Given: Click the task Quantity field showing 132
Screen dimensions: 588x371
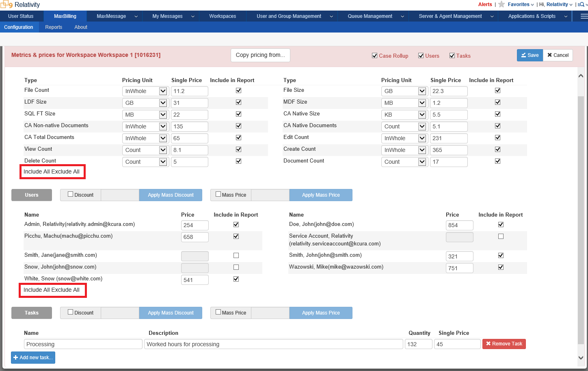Looking at the screenshot, I should tap(419, 344).
